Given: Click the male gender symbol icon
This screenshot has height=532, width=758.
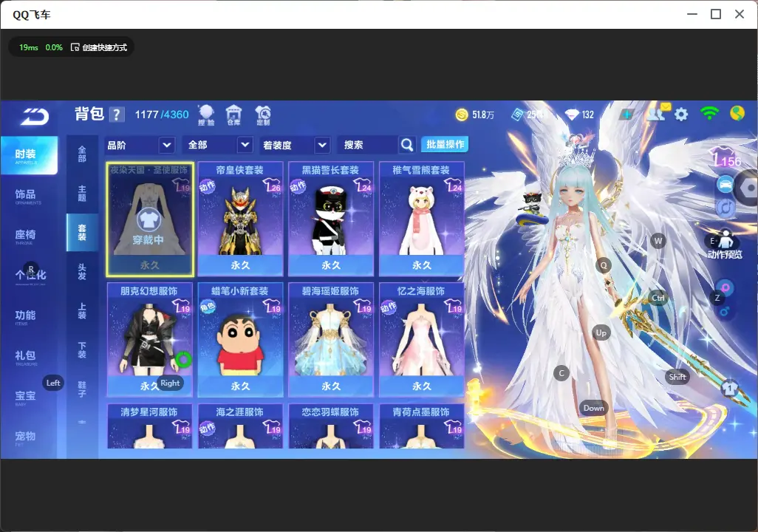Looking at the screenshot, I should pyautogui.click(x=724, y=311).
